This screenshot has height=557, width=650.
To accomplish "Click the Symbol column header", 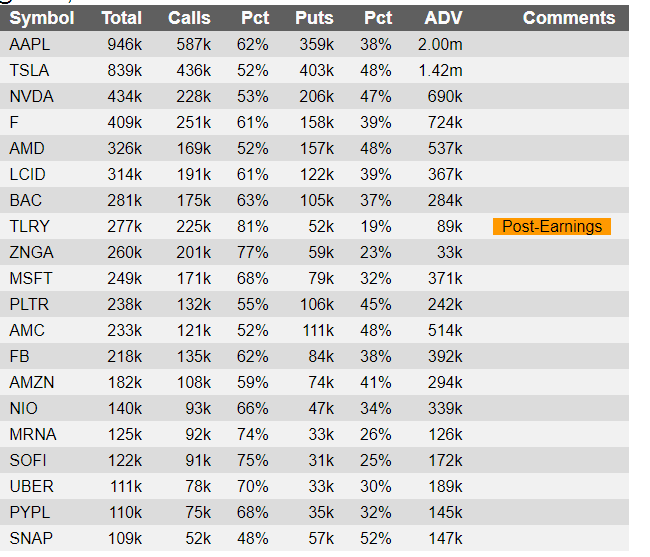I will [42, 18].
